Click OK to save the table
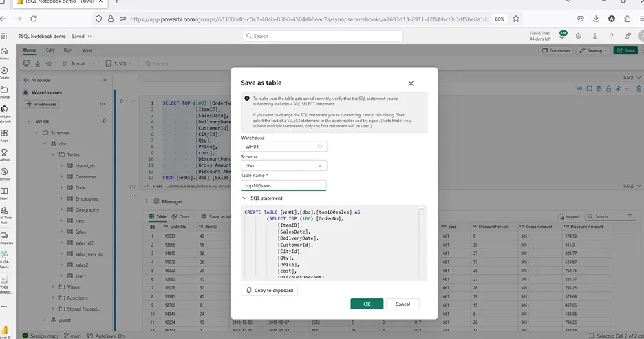Image resolution: width=644 pixels, height=339 pixels. coord(367,304)
